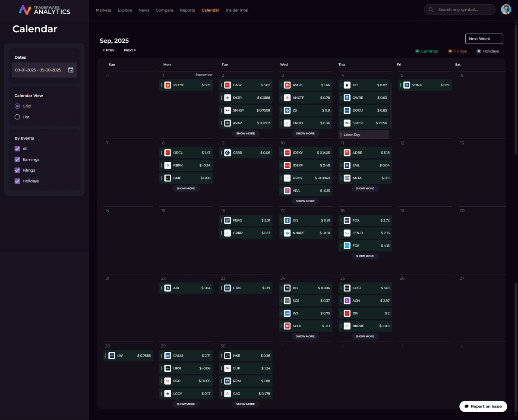Click the Next Week button
Screen dimensions: 518x420
(484, 39)
